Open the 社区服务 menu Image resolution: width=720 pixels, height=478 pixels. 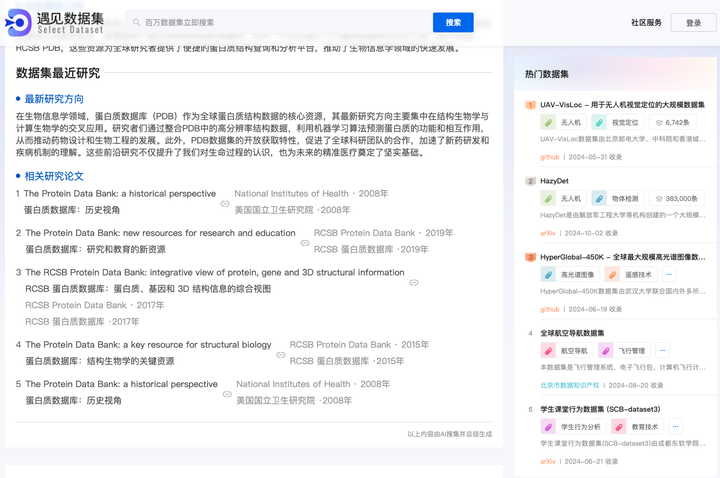tap(646, 22)
